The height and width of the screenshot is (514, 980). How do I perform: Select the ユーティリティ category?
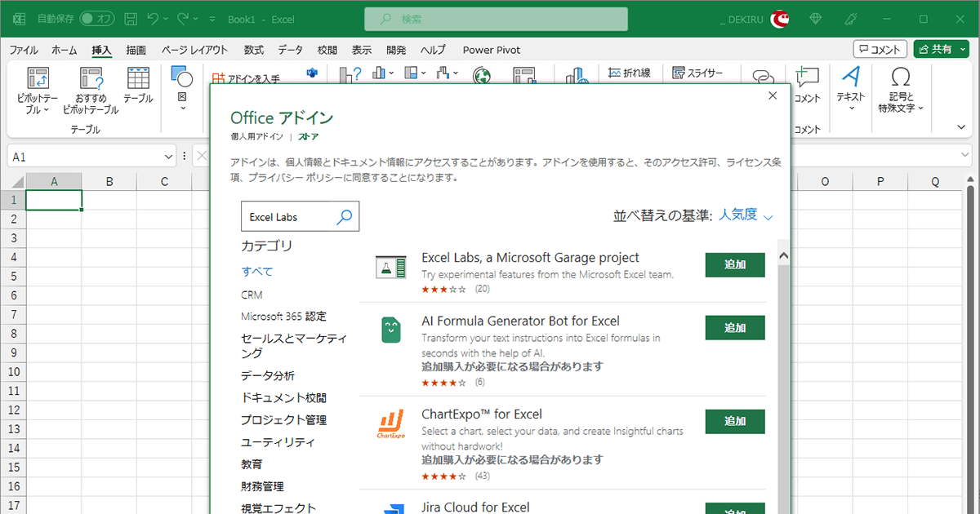point(278,442)
